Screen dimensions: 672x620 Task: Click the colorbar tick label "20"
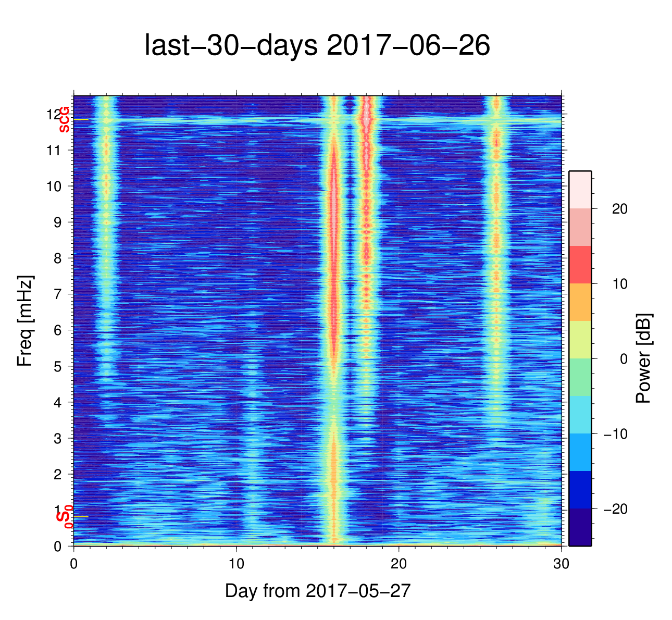619,209
